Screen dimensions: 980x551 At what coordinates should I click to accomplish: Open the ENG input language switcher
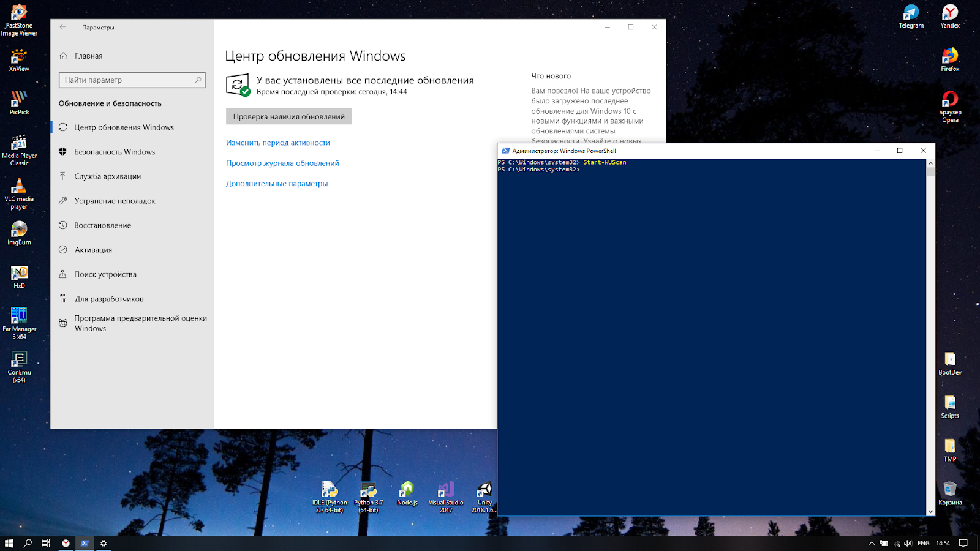[923, 543]
